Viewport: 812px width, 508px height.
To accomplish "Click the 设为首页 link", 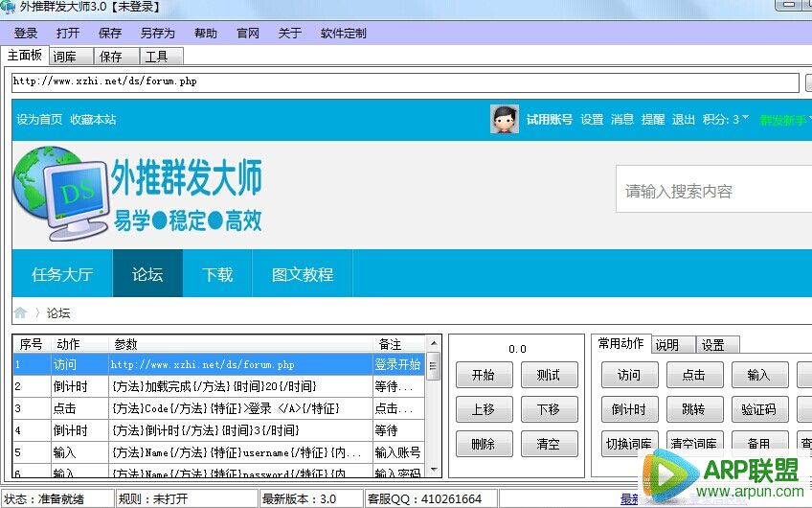I will 39,119.
